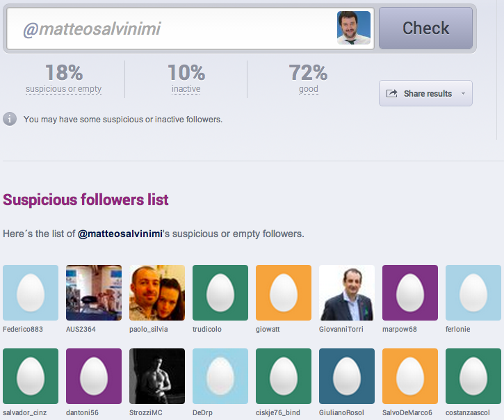Image resolution: width=504 pixels, height=420 pixels.
Task: Open the @matteosalvinimi link in the list description
Action: [x=120, y=234]
